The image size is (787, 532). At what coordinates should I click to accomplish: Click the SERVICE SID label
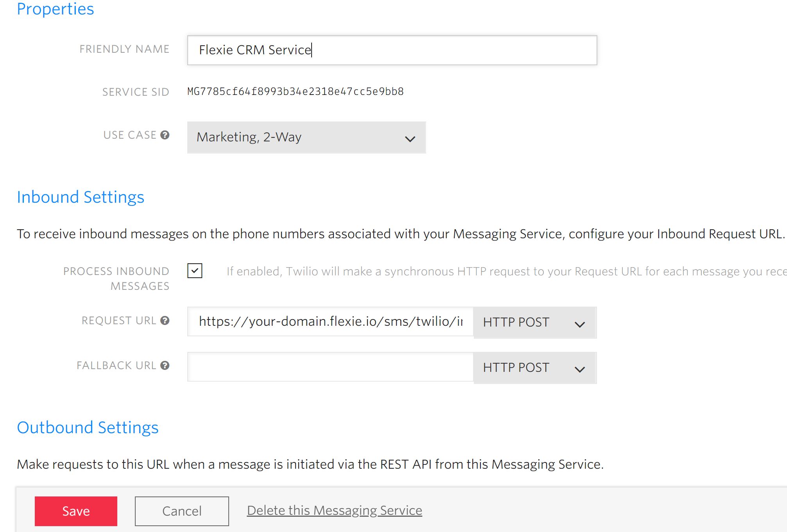pyautogui.click(x=136, y=92)
